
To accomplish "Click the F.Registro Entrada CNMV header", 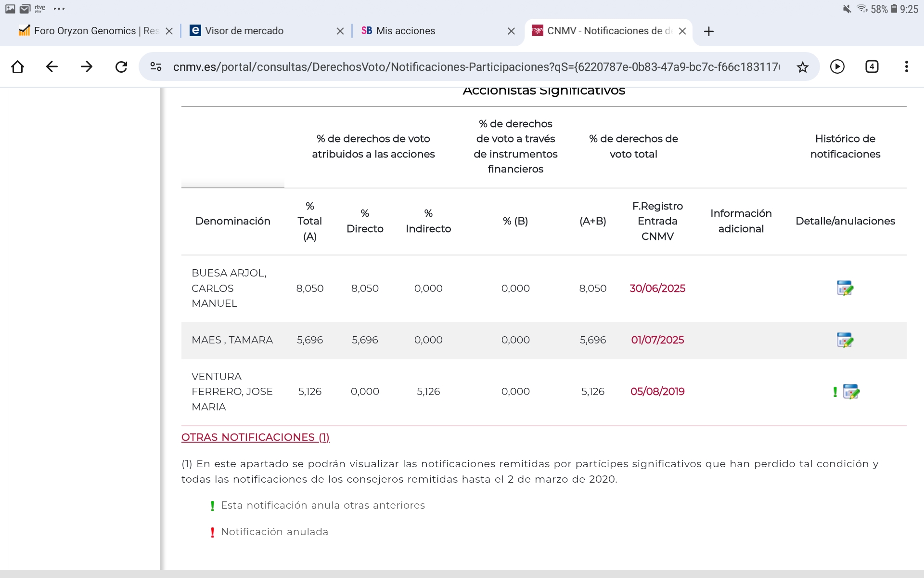I will point(657,221).
